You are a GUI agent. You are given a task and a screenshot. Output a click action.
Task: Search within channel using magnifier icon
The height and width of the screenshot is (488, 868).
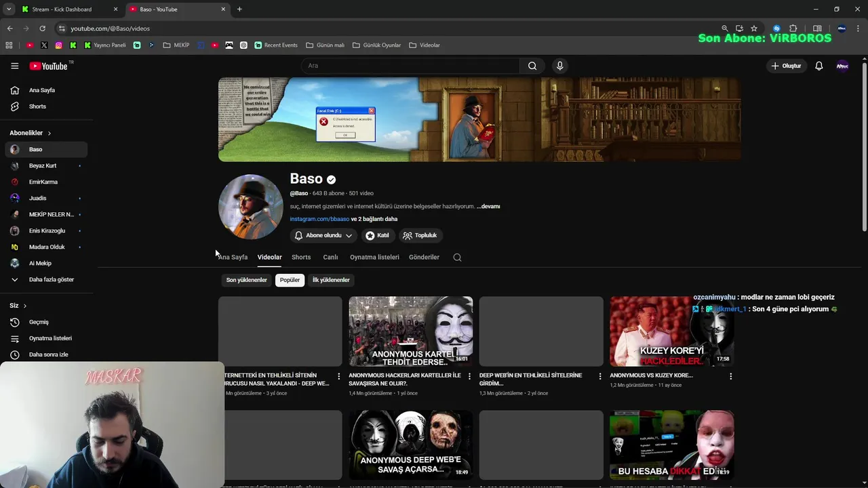(x=457, y=258)
